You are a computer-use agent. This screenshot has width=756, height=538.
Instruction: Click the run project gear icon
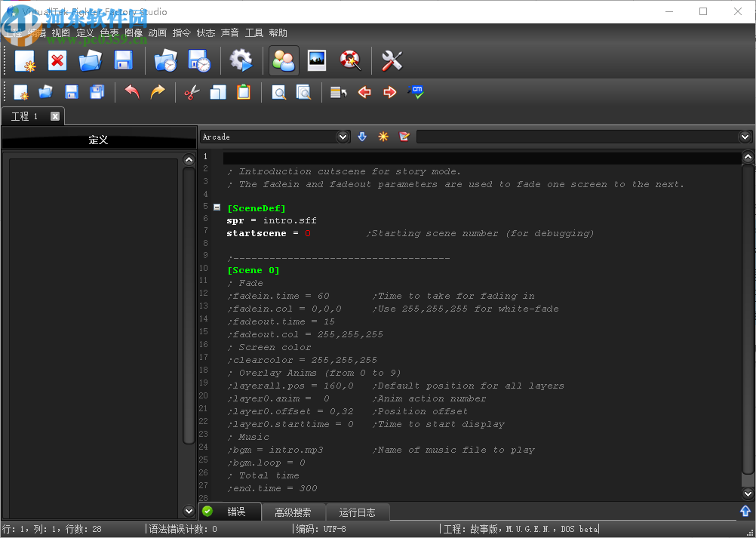pyautogui.click(x=241, y=61)
